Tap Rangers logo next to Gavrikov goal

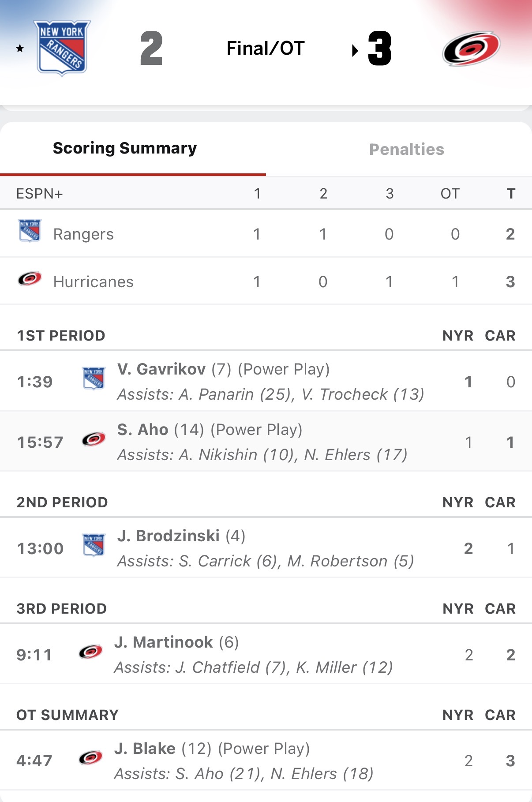point(94,379)
